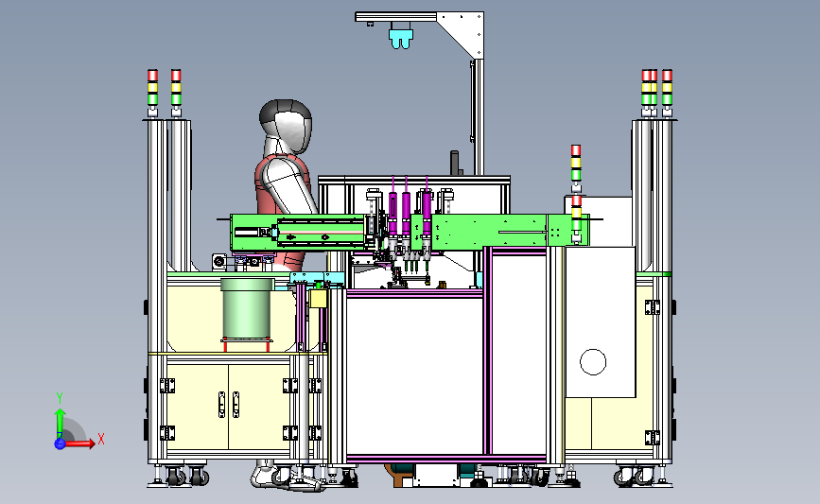Select the small yellow box beside the bin
Viewport: 820px width, 504px height.
click(318, 299)
